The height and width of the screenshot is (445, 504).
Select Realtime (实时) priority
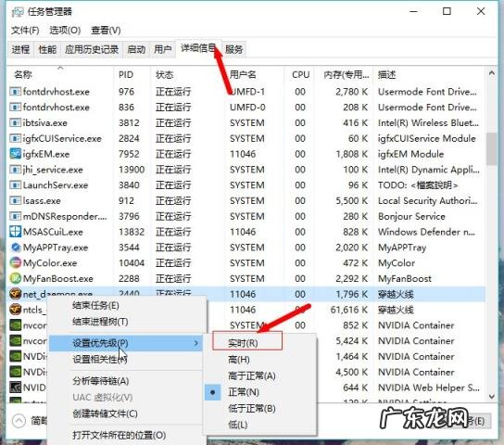pos(243,343)
